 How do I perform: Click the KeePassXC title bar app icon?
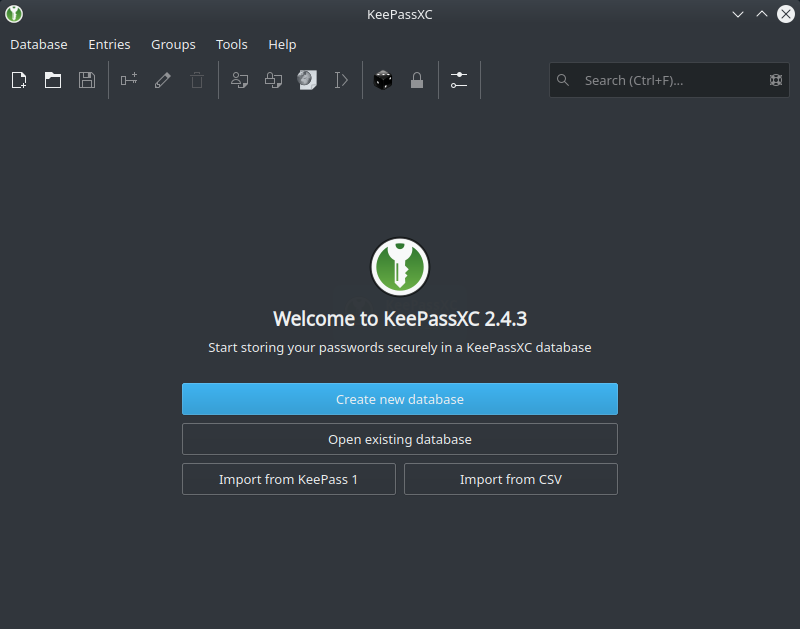tap(14, 14)
